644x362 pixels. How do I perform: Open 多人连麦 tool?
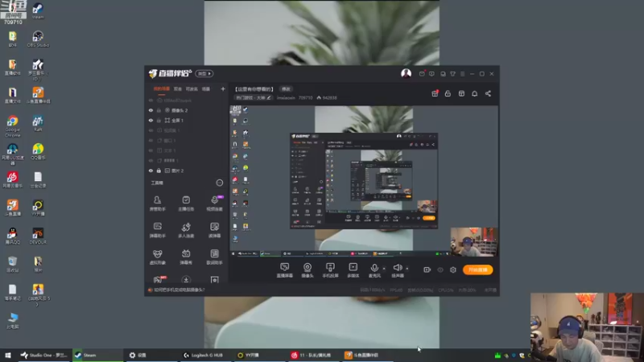(186, 230)
